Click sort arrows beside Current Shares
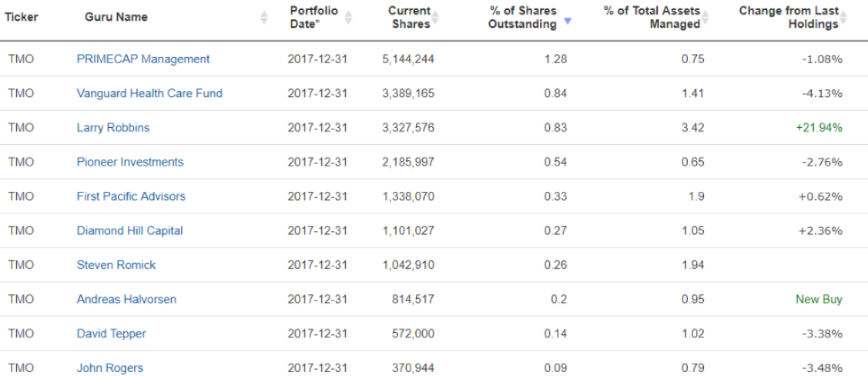The width and height of the screenshot is (868, 386). 436,17
